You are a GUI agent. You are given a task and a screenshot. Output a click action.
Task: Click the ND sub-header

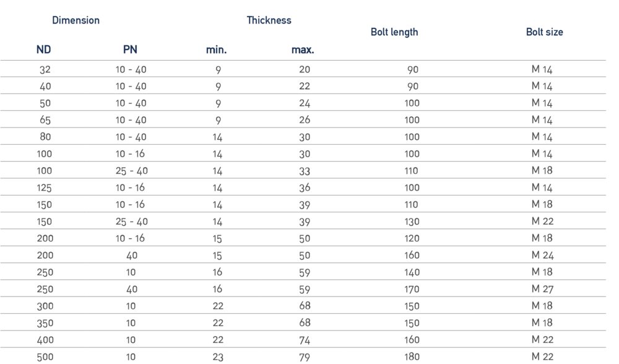[44, 50]
